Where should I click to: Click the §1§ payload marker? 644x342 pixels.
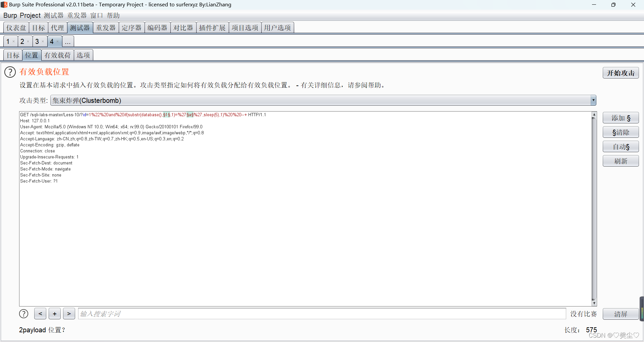pos(167,115)
